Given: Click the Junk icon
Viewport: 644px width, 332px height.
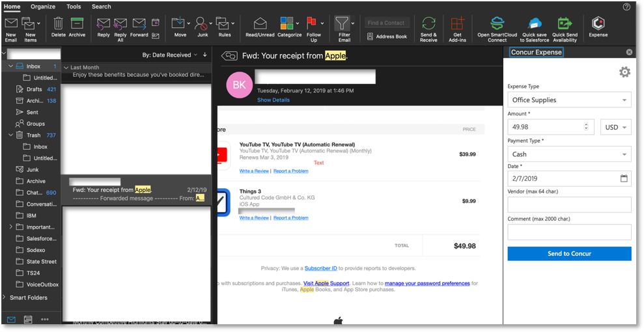Looking at the screenshot, I should [x=201, y=23].
